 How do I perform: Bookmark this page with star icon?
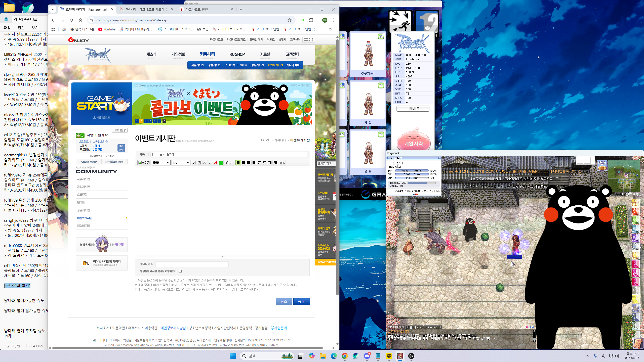[x=290, y=20]
